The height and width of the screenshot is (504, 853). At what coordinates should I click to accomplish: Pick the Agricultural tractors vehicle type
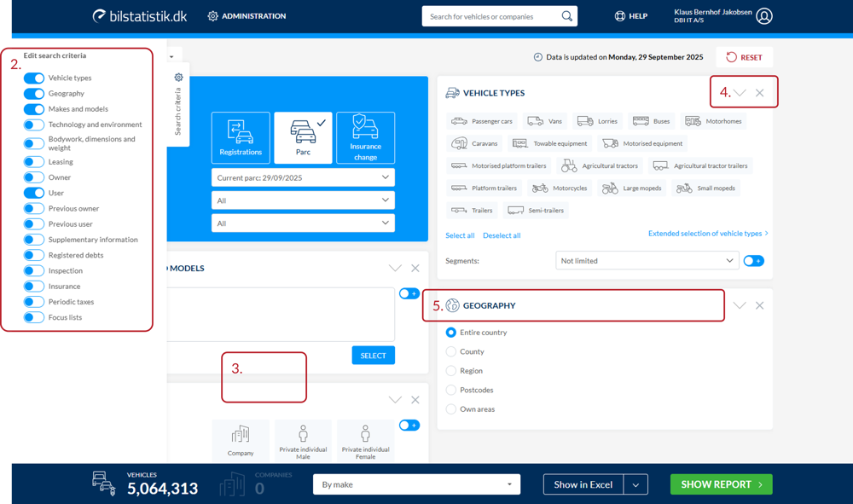(601, 165)
